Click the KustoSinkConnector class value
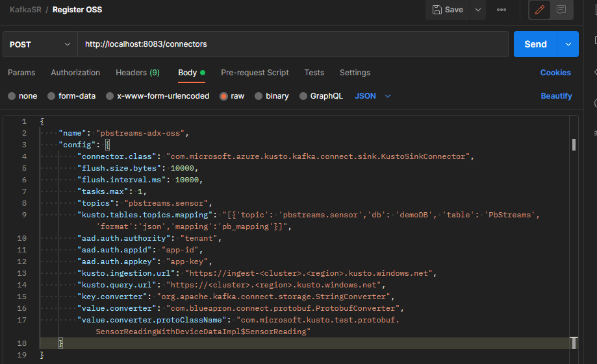Viewport: 597px width, 364px height. (x=318, y=157)
